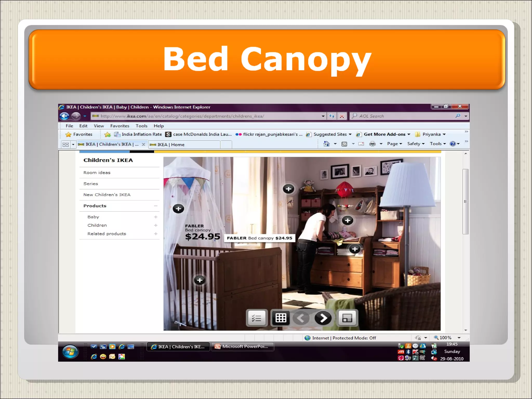Expand the Baby category
The image size is (532, 399).
[156, 217]
